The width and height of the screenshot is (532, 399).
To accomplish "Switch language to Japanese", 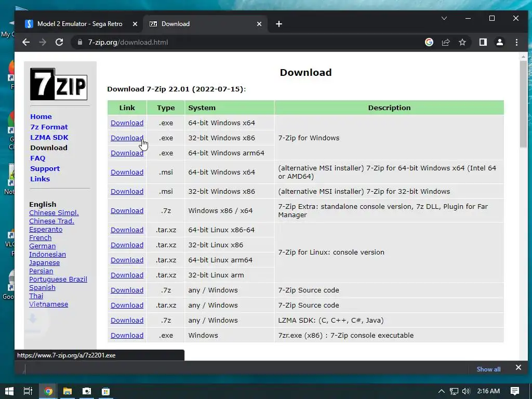I will [x=45, y=262].
